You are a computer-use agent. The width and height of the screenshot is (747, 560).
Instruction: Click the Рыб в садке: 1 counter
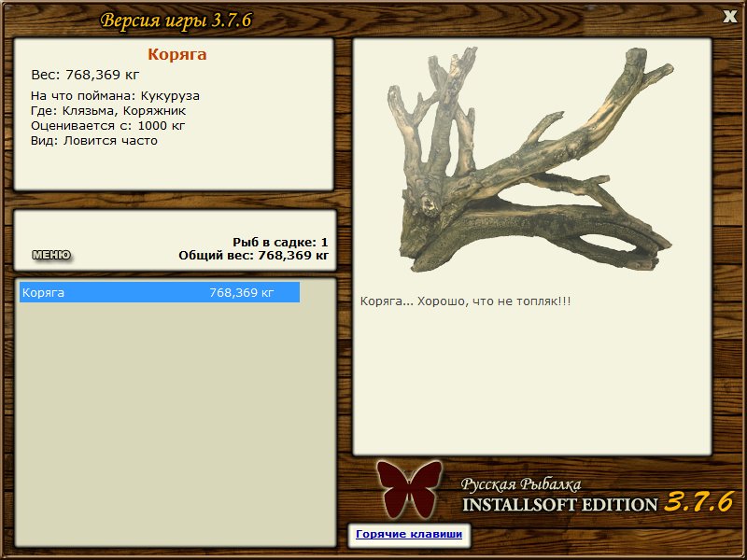(281, 242)
